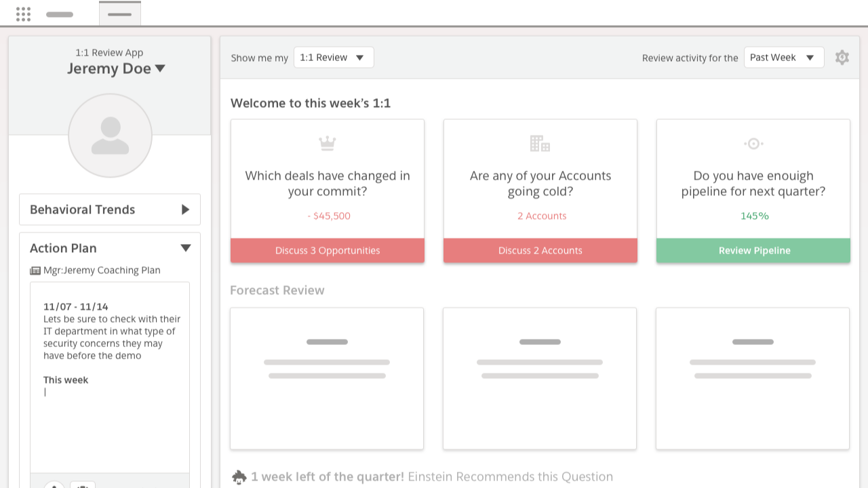868x488 pixels.
Task: Select the first unselected top tab
Action: (x=60, y=14)
